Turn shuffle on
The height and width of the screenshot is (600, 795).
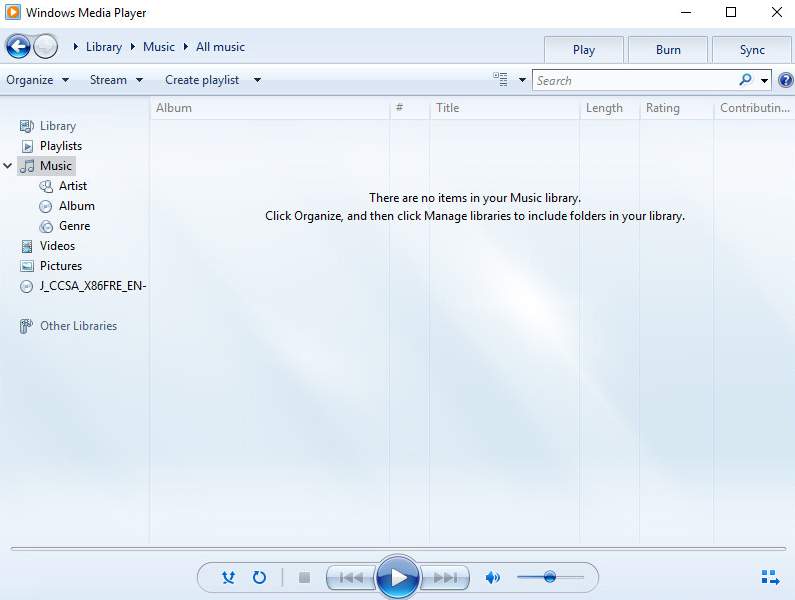(x=228, y=577)
